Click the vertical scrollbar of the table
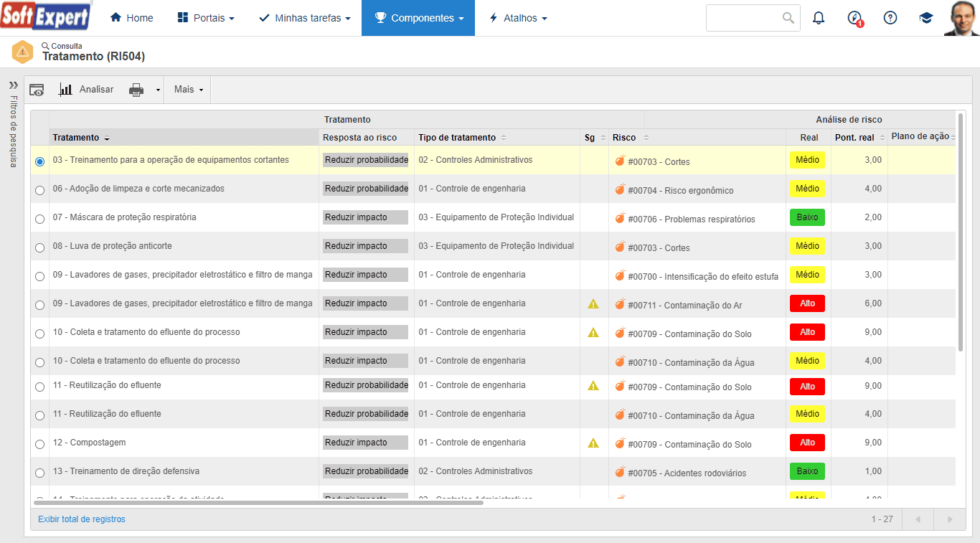 point(961,232)
